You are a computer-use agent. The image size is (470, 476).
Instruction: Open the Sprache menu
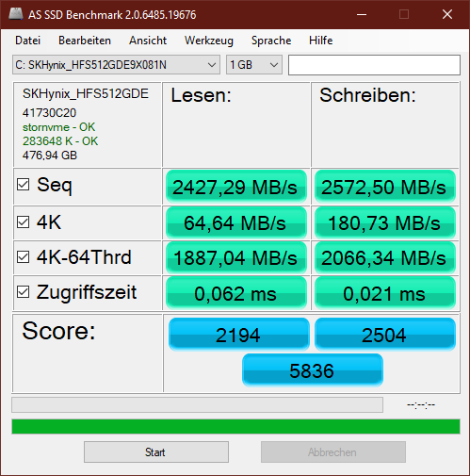click(x=271, y=41)
